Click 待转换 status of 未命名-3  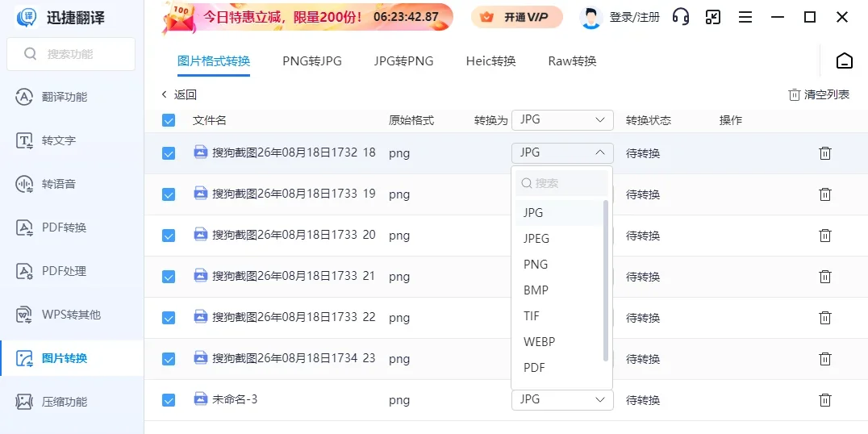tap(643, 400)
